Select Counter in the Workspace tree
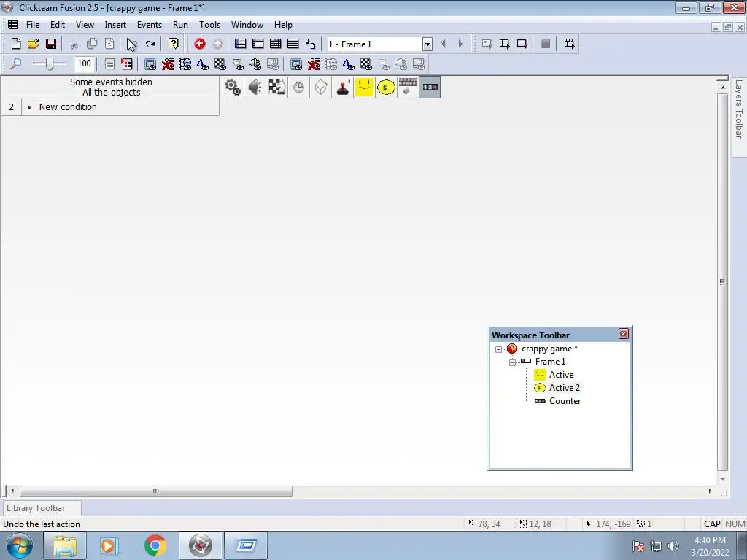 [x=565, y=401]
